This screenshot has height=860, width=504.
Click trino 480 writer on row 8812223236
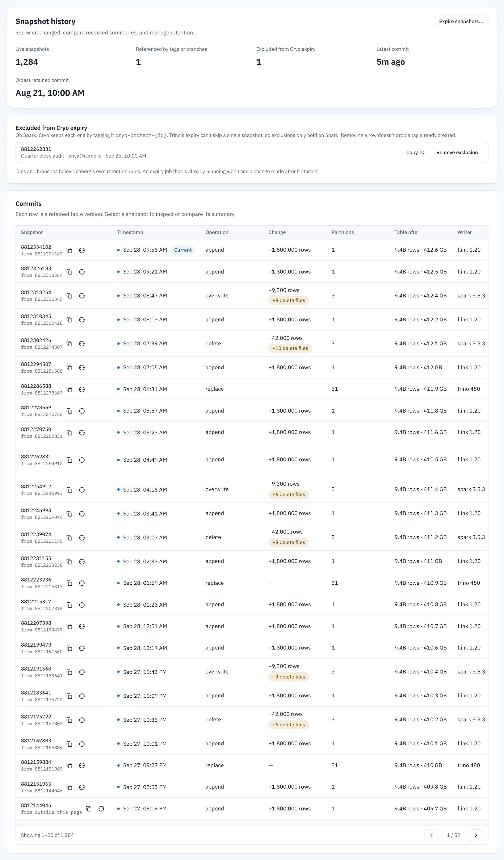469,583
